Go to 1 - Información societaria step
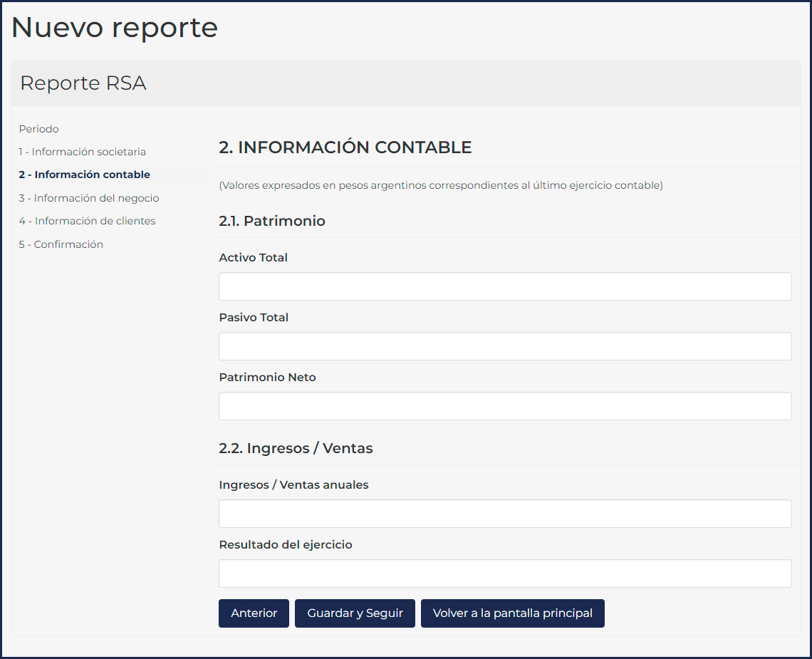812x659 pixels. pos(83,152)
